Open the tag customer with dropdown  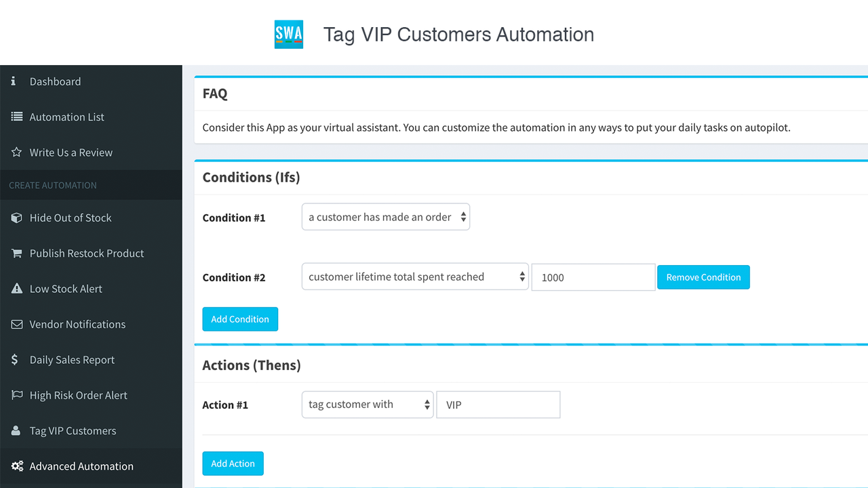coord(367,404)
